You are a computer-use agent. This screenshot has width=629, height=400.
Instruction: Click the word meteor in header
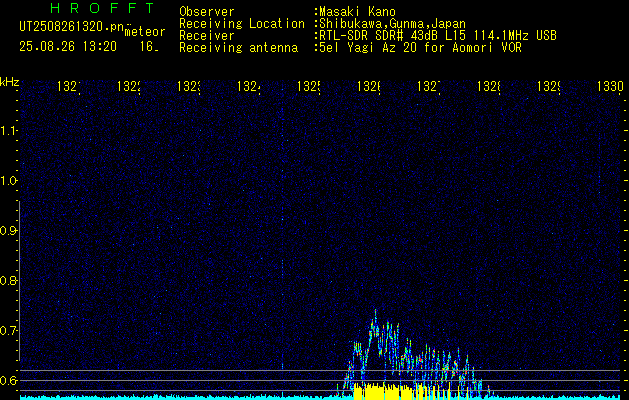[x=145, y=32]
